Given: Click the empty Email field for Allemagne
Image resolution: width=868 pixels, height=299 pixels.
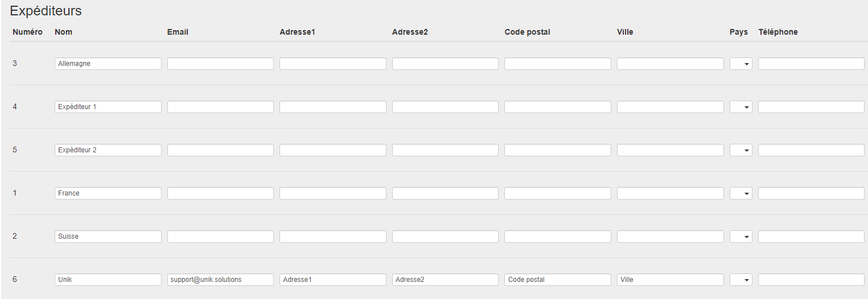Looking at the screenshot, I should (x=220, y=64).
